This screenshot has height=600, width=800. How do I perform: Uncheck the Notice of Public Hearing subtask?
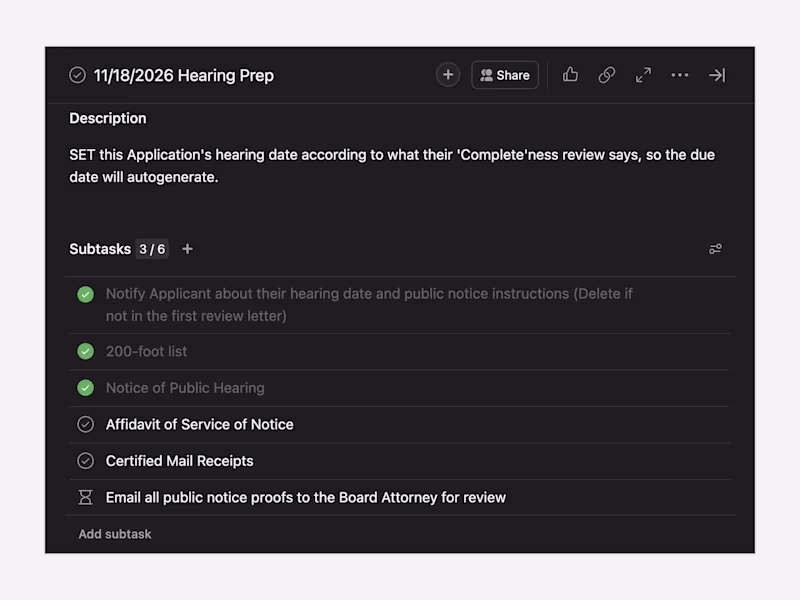coord(86,388)
